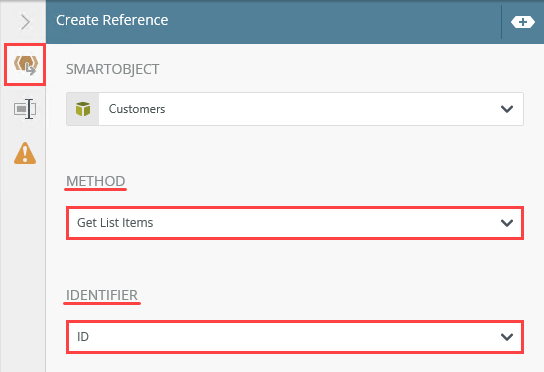Open the SmartObject reference tab icon
The width and height of the screenshot is (544, 372).
point(25,65)
